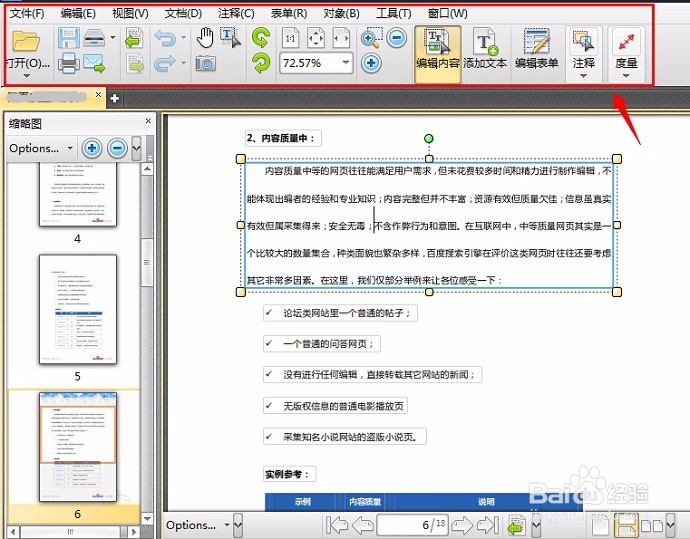Viewport: 690px width, 539px height.
Task: Click the fit page icon
Action: pos(316,38)
